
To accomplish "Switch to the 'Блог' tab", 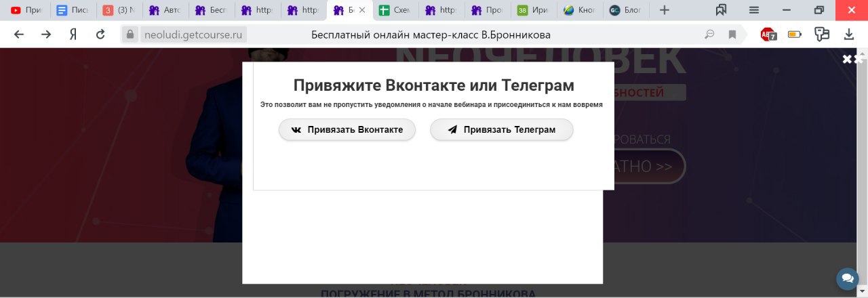I will (x=626, y=10).
